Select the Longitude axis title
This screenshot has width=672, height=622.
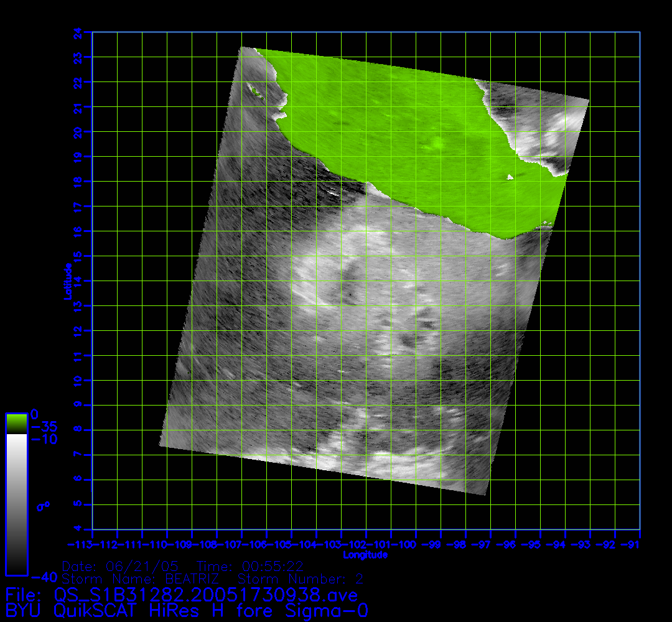[365, 554]
